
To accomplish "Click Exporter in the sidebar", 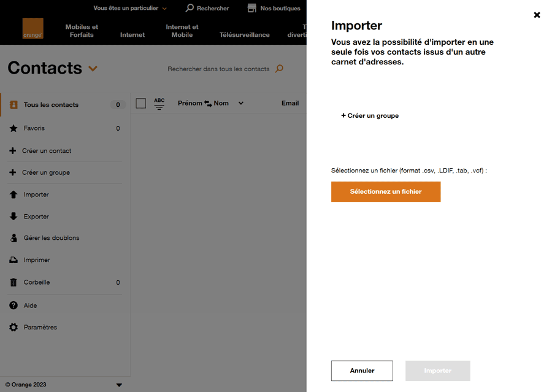I will (x=36, y=217).
